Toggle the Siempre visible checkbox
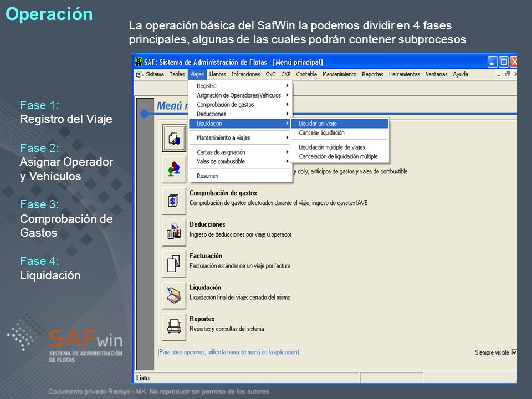This screenshot has height=399, width=532. [x=514, y=352]
